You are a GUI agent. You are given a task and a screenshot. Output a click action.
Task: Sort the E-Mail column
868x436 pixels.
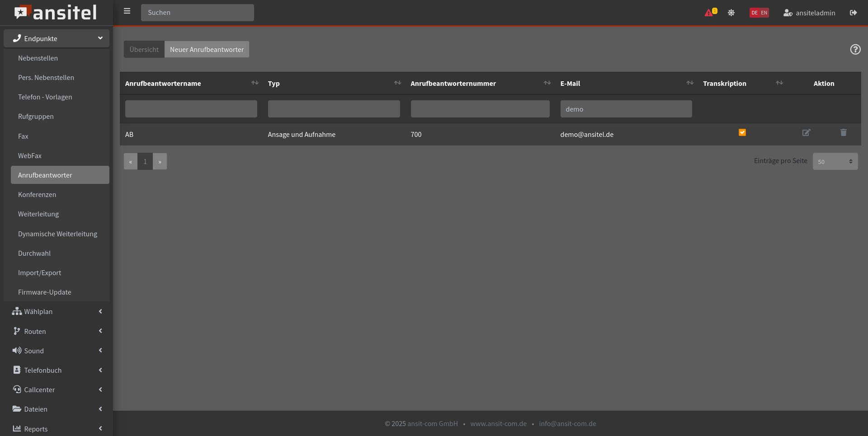(689, 83)
